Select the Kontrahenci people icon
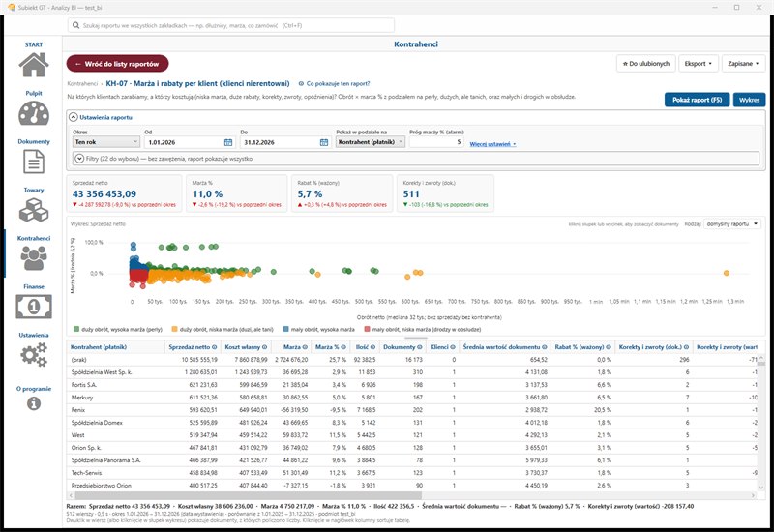The width and height of the screenshot is (774, 532). pos(34,258)
